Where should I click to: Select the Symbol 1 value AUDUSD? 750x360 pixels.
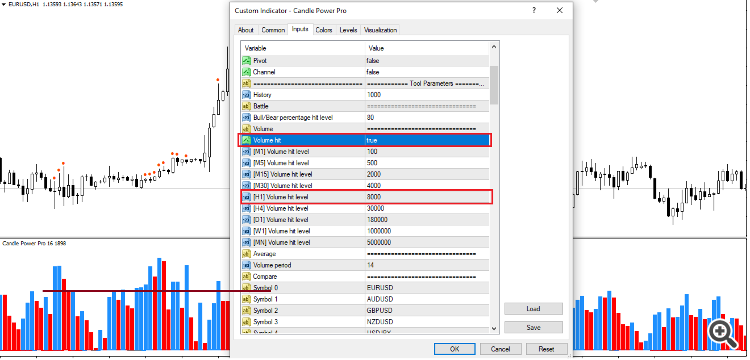click(x=380, y=299)
